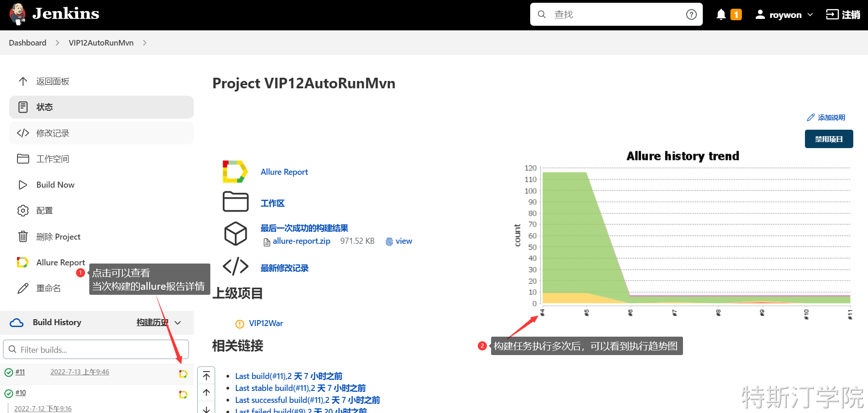
Task: Click the pencil icon next to 添加说明
Action: point(811,118)
